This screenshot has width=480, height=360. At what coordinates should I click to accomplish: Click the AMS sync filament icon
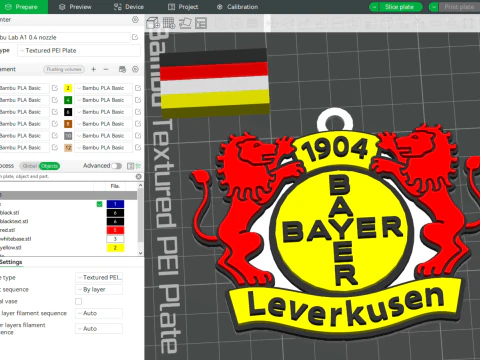122,69
